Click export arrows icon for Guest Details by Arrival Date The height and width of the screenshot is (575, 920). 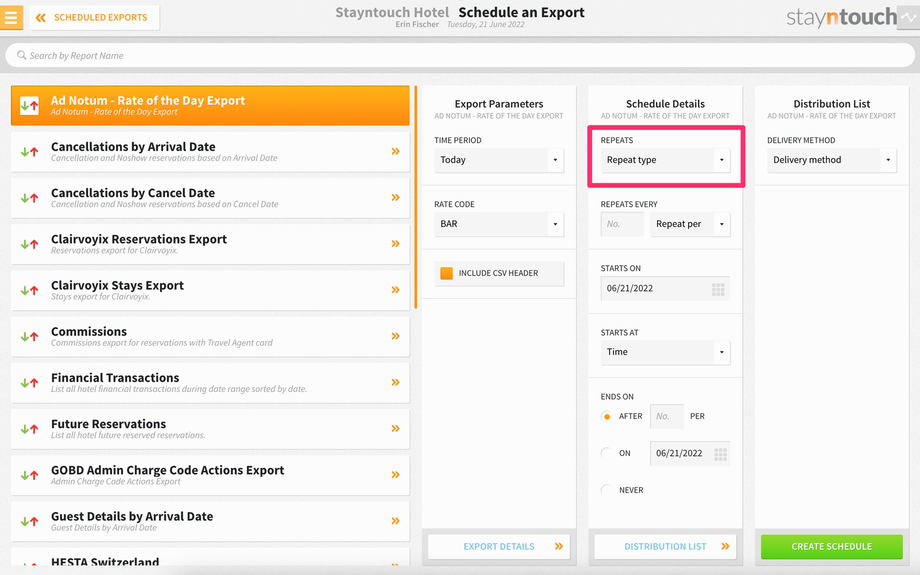(29, 521)
